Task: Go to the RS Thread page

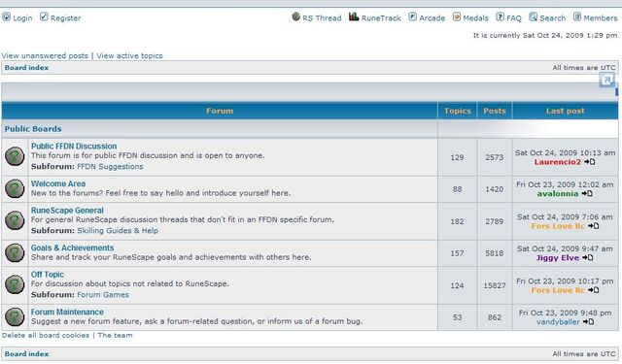Action: tap(322, 18)
